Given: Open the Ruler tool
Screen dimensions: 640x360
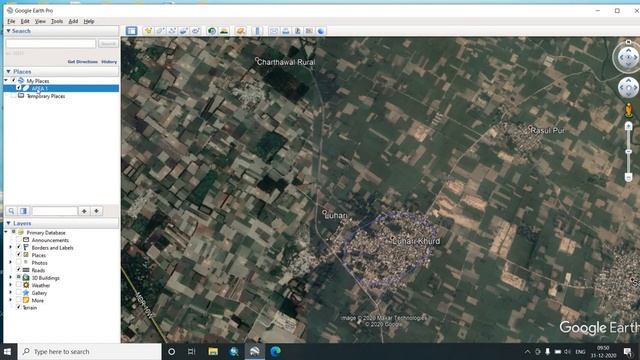Looking at the screenshot, I should pyautogui.click(x=257, y=31).
